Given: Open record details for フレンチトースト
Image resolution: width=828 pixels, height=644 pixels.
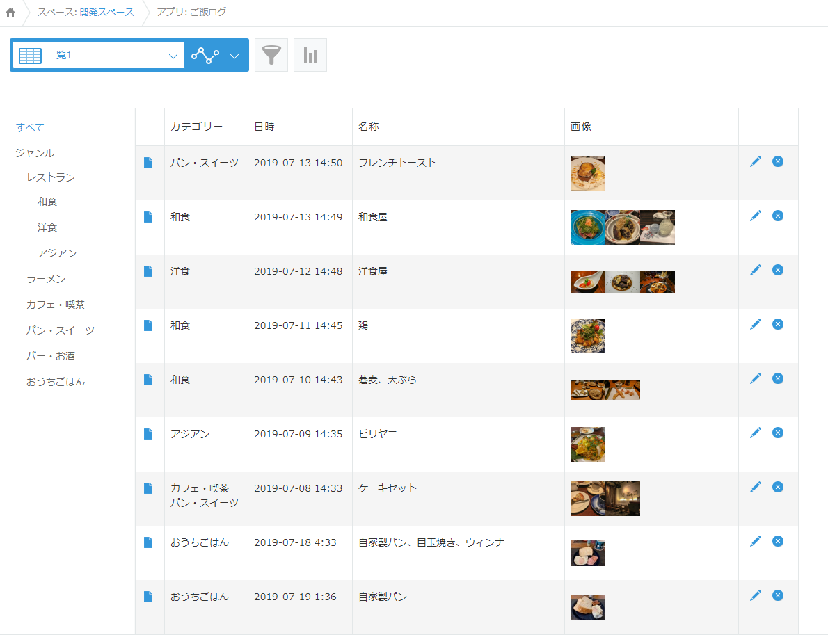Looking at the screenshot, I should coord(148,163).
